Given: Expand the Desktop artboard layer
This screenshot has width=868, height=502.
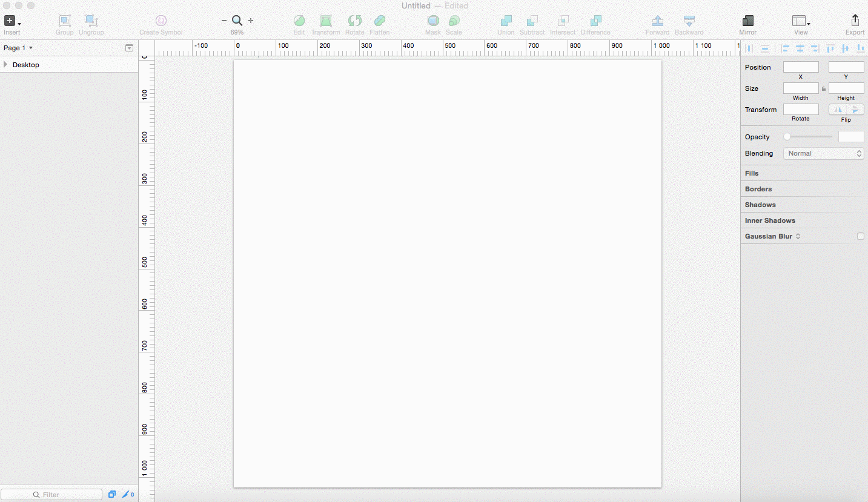Looking at the screenshot, I should click(5, 65).
